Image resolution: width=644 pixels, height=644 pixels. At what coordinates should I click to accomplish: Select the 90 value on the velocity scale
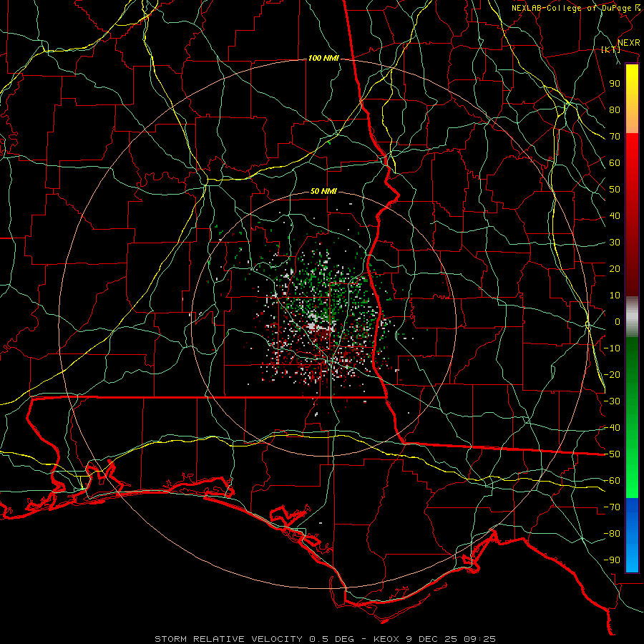(x=615, y=84)
